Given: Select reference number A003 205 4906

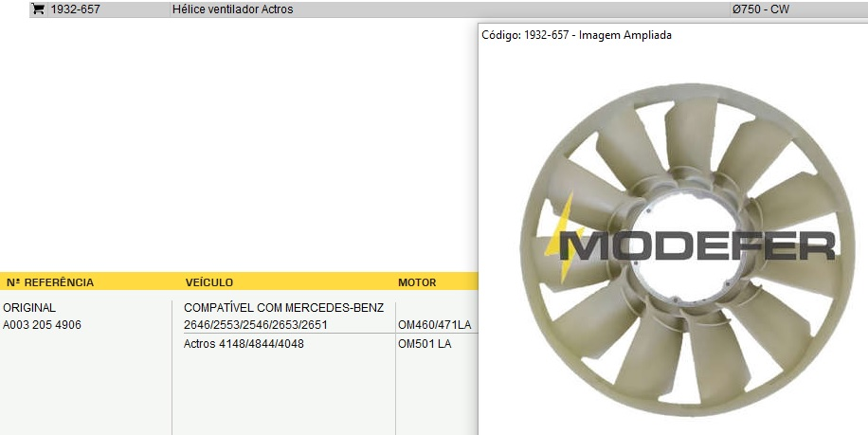Looking at the screenshot, I should 43,325.
